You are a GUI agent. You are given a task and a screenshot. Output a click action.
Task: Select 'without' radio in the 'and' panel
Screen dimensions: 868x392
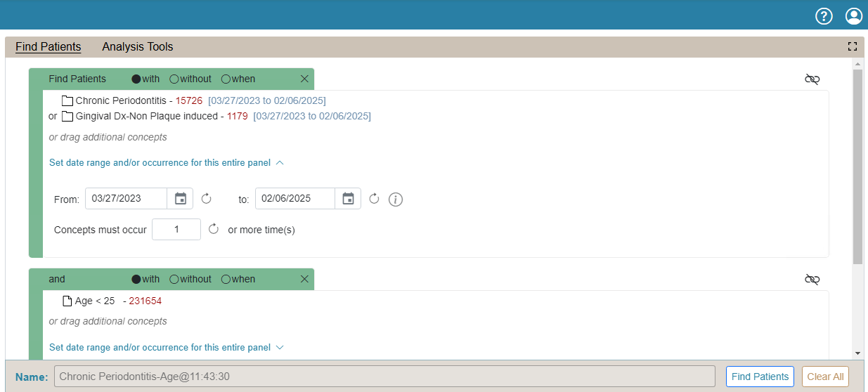174,280
